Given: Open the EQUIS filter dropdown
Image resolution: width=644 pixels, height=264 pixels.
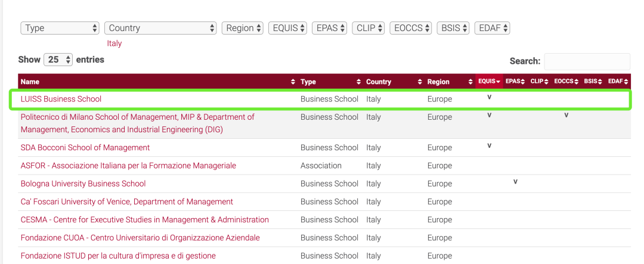Looking at the screenshot, I should (287, 28).
